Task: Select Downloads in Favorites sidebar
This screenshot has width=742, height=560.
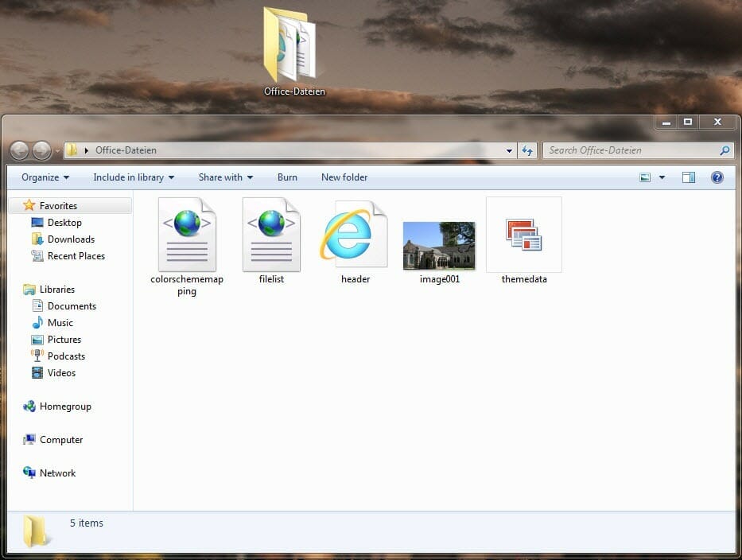Action: click(x=71, y=239)
